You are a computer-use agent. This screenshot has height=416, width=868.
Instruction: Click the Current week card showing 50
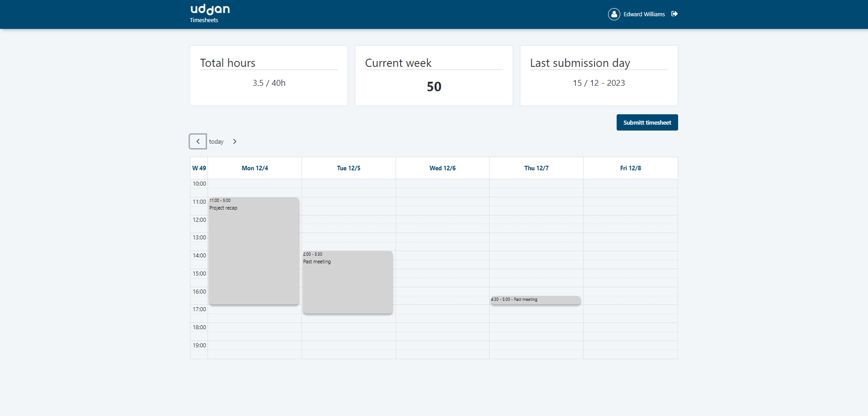point(434,75)
